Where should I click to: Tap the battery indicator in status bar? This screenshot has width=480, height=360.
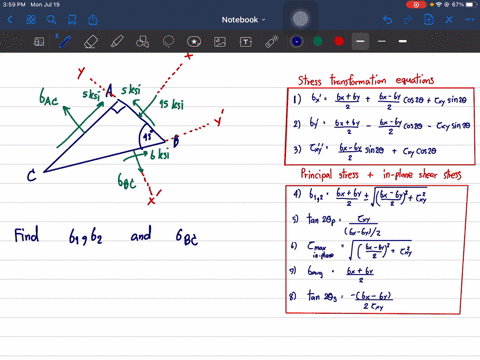point(471,5)
